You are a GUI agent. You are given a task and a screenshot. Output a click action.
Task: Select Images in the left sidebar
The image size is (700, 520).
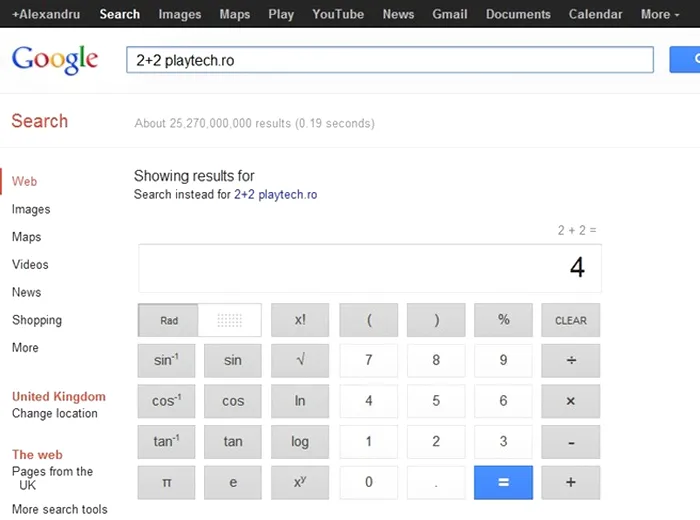coord(31,209)
